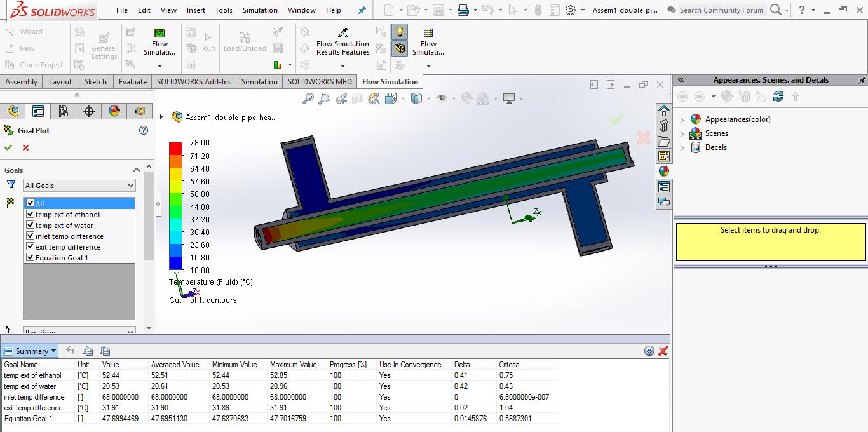Open the Simulation menu in the menu bar
The image size is (868, 432).
click(x=260, y=10)
